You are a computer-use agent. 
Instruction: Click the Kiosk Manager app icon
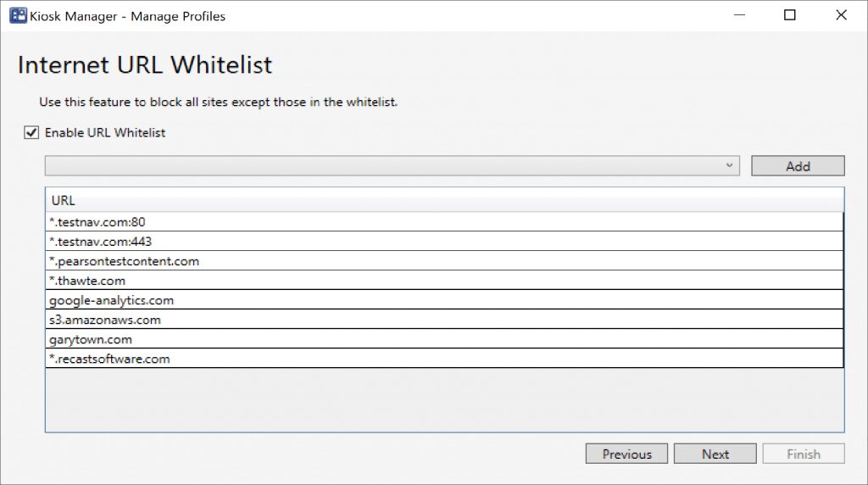click(x=17, y=15)
